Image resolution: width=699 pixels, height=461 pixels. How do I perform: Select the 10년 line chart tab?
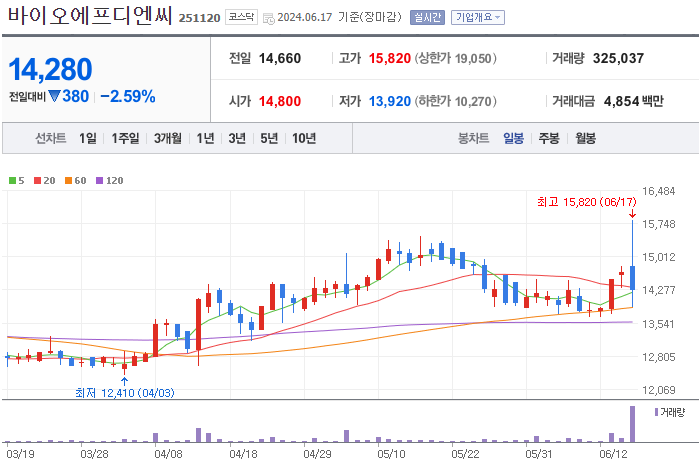[x=304, y=138]
